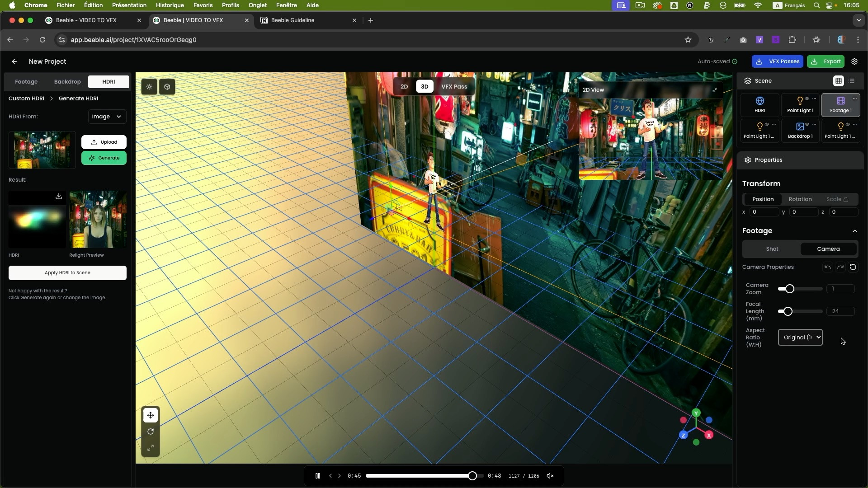Collapse the 2D View preview window
The image size is (868, 488).
(x=715, y=90)
